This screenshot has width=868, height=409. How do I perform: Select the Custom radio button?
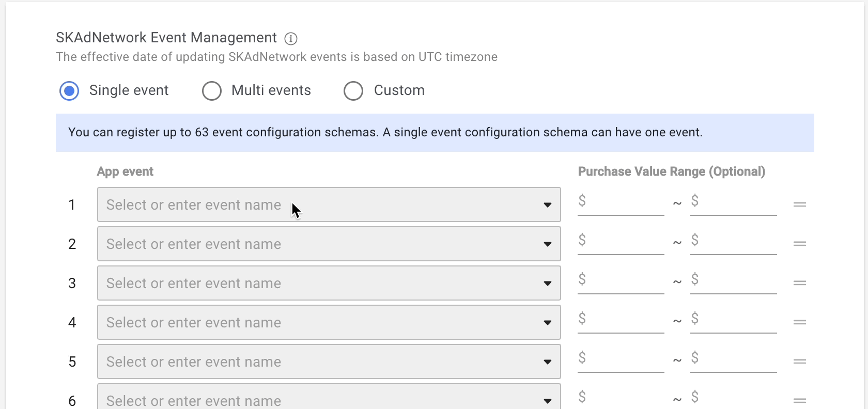[x=353, y=91]
